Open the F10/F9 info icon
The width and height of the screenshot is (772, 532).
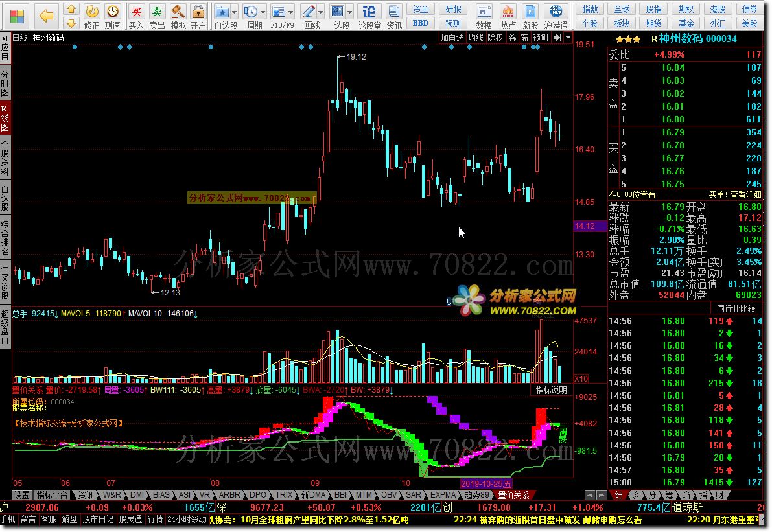pyautogui.click(x=279, y=12)
